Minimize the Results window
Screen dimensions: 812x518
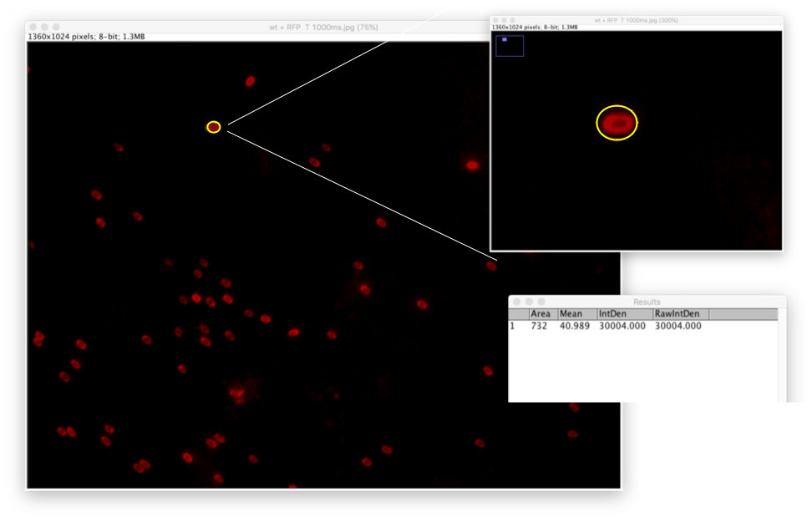(x=530, y=302)
